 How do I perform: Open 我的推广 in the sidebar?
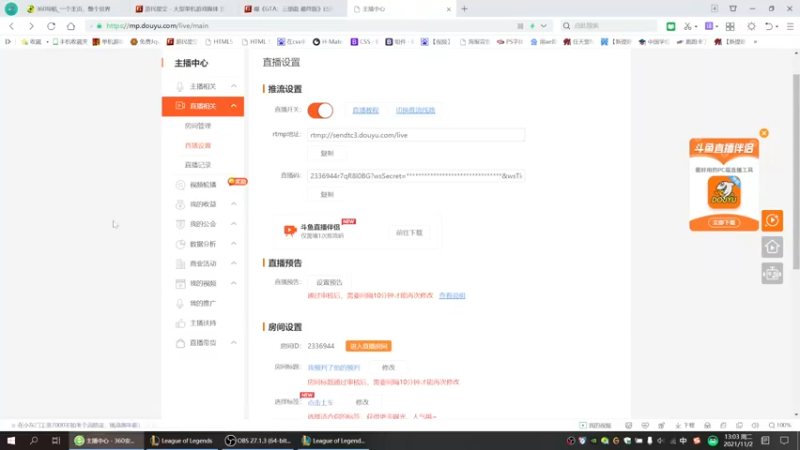(203, 303)
